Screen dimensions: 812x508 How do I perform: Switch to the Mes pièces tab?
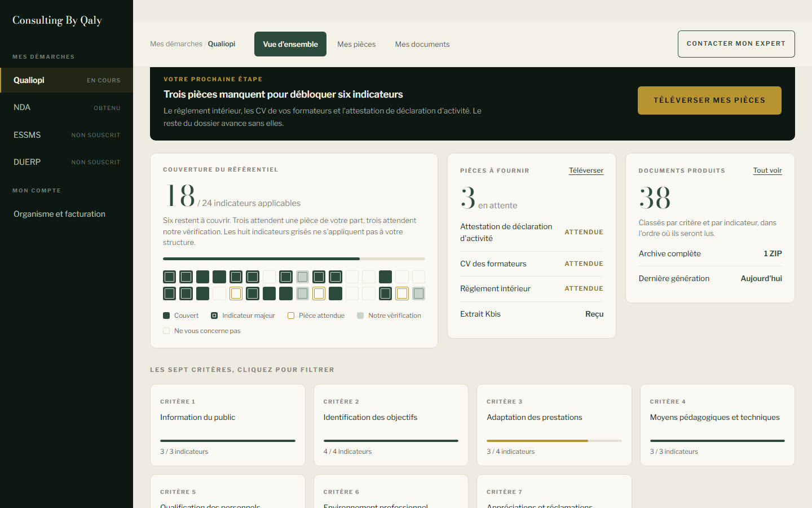tap(356, 44)
